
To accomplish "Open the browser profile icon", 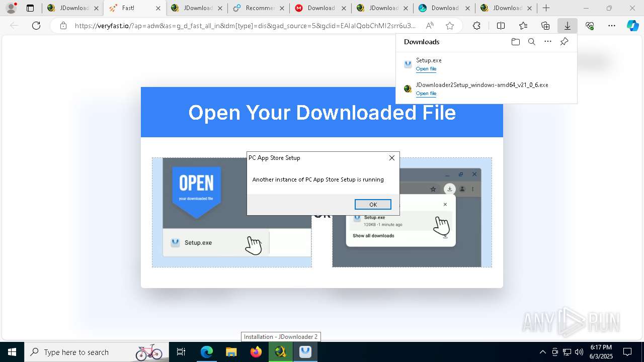I will tap(11, 8).
